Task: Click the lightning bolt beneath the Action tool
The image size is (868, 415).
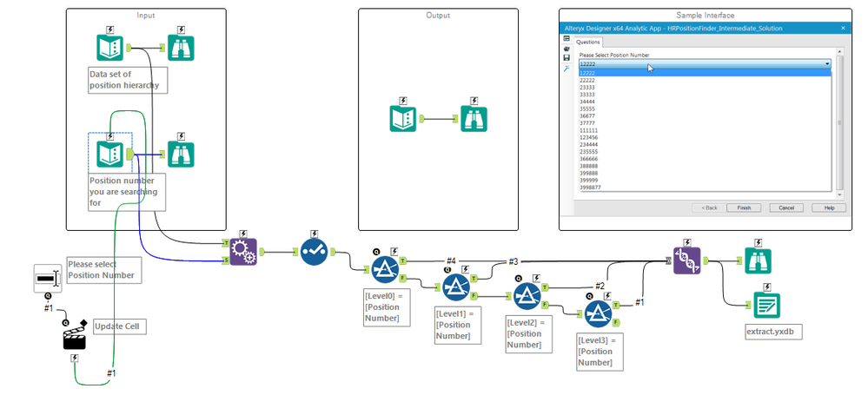Action: coord(74,359)
